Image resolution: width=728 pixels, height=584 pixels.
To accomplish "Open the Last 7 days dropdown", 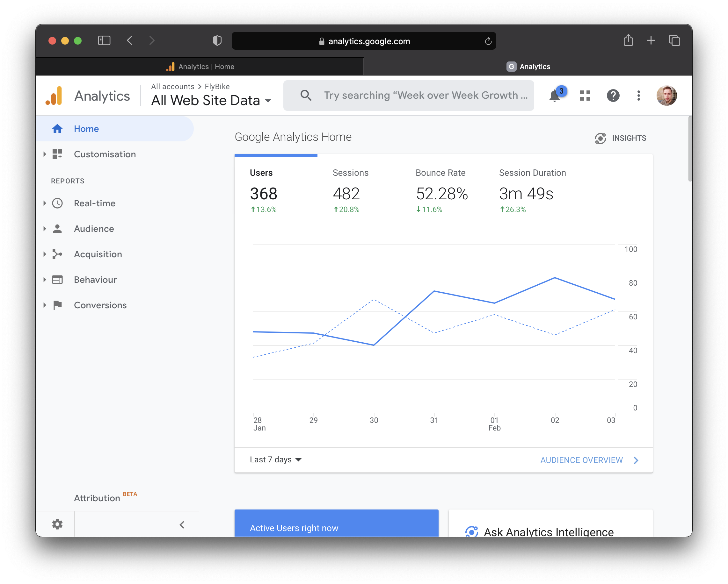I will pos(275,459).
